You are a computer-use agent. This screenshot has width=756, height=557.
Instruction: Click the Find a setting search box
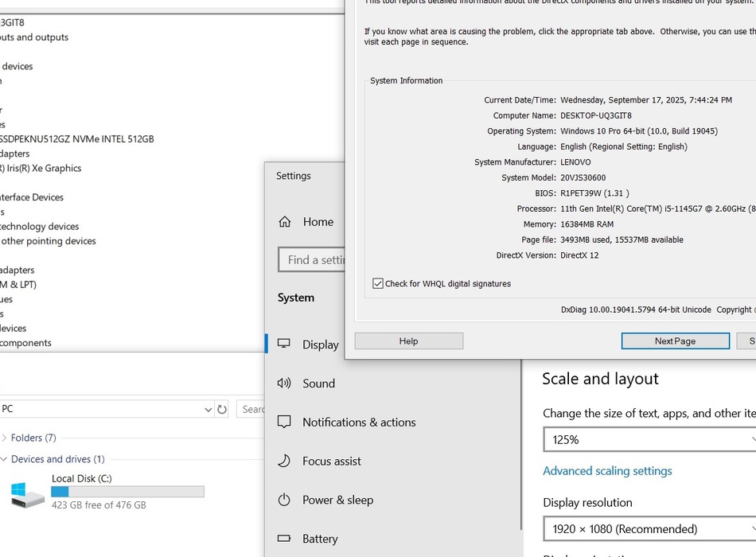pyautogui.click(x=311, y=259)
